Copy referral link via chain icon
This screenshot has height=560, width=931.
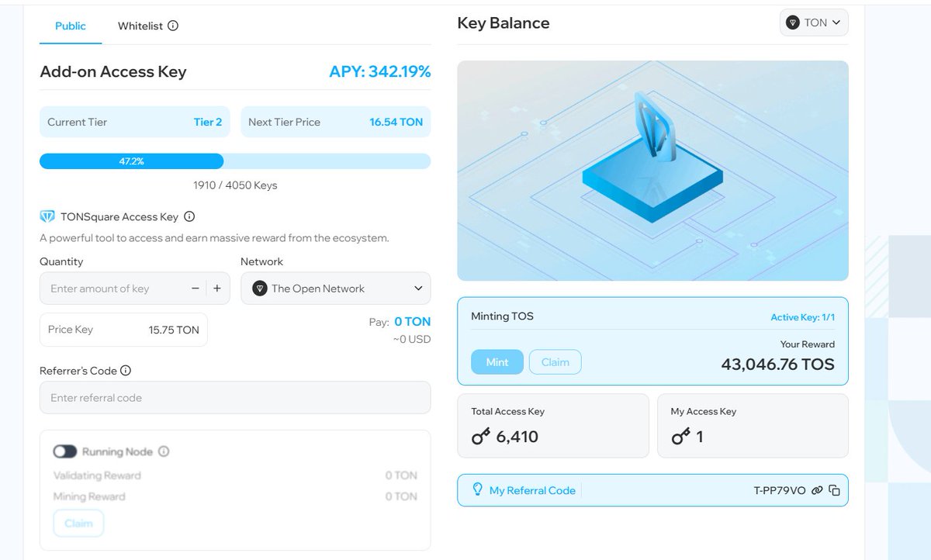click(817, 490)
